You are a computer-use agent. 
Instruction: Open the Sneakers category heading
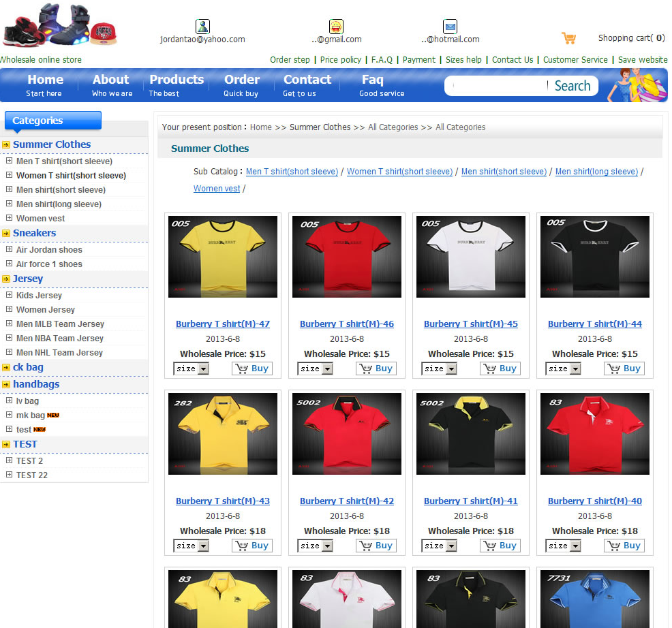pos(34,233)
